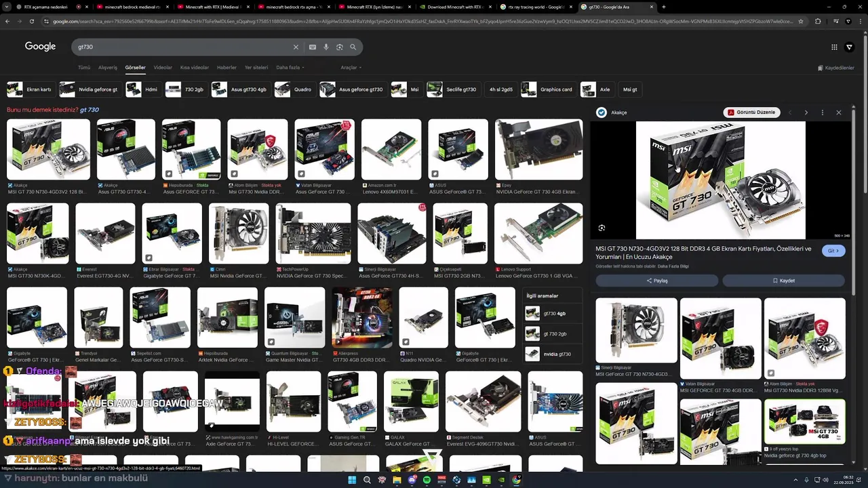868x488 pixels.
Task: Switch to the Alışveriş tab
Action: point(108,68)
